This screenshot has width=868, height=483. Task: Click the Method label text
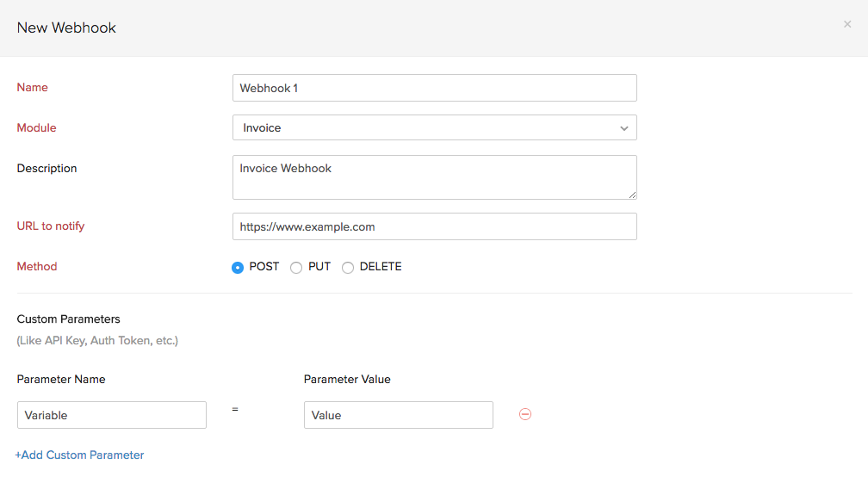point(37,266)
